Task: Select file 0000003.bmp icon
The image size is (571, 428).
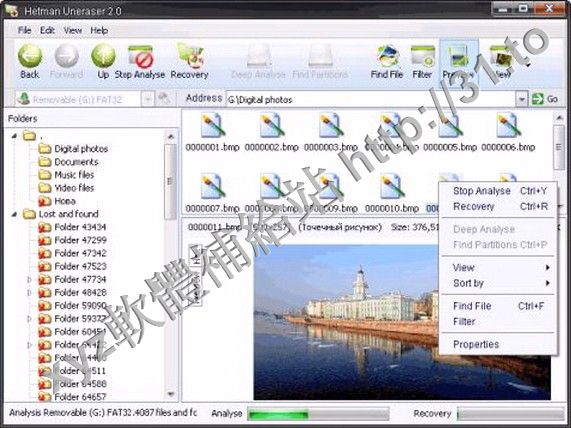Action: click(331, 126)
